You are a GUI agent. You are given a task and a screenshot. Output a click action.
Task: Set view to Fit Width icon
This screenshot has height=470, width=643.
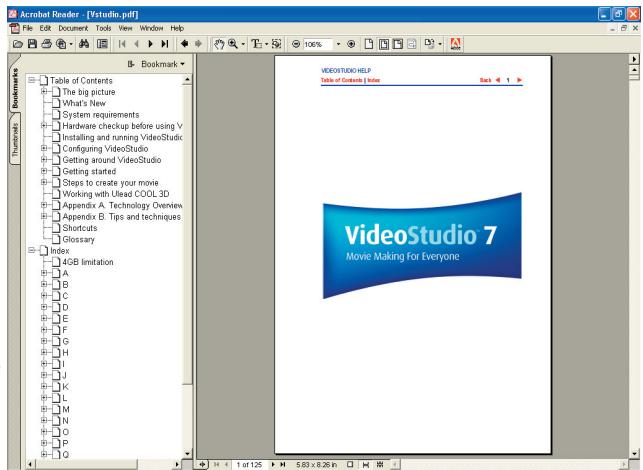tap(398, 44)
